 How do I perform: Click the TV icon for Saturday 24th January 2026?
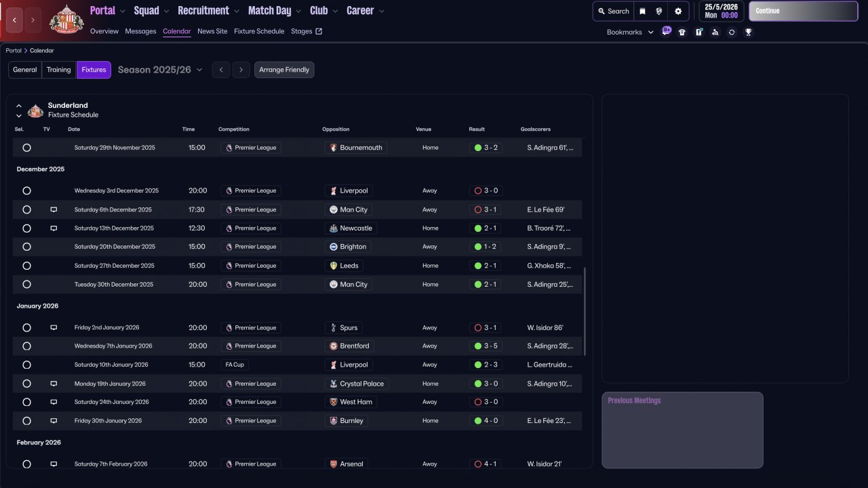click(54, 402)
